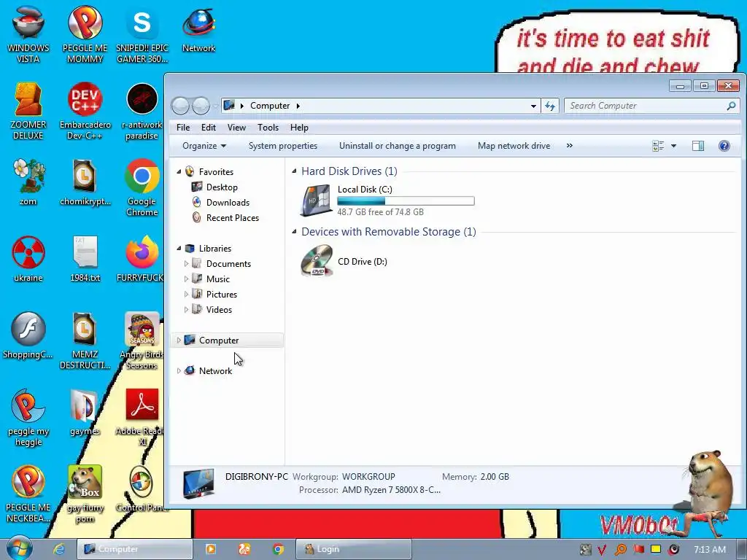Open the Tools menu
Screen dimensions: 747x560
coord(268,128)
